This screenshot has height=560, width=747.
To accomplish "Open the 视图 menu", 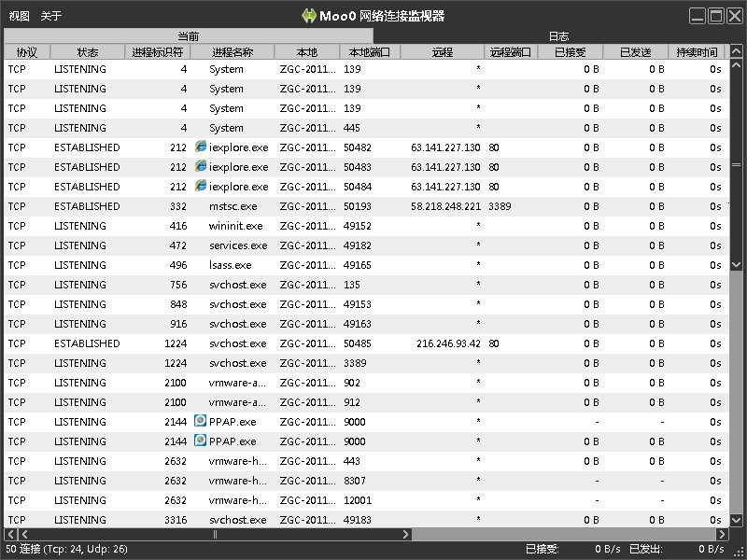I will tap(19, 16).
